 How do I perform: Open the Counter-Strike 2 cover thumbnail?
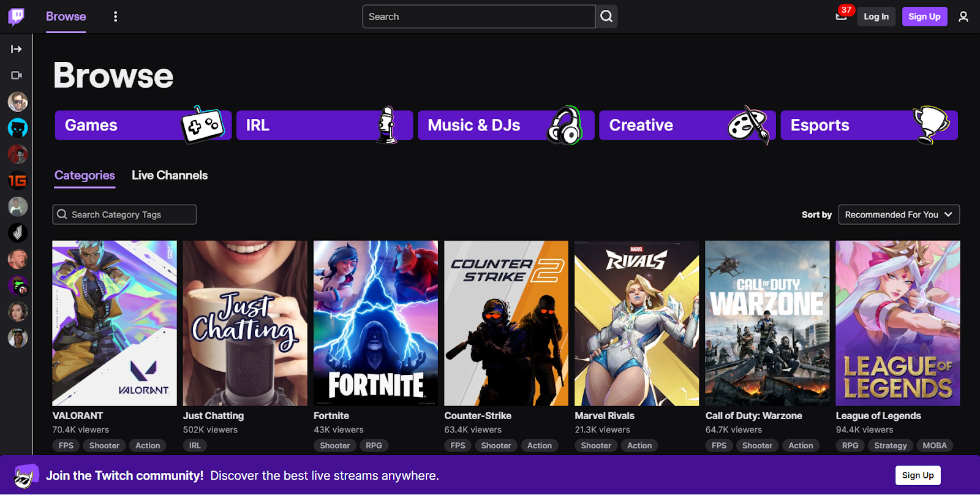[507, 323]
